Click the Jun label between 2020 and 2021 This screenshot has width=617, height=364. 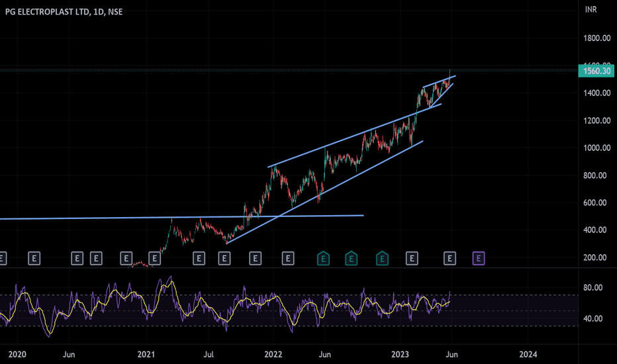[69, 355]
